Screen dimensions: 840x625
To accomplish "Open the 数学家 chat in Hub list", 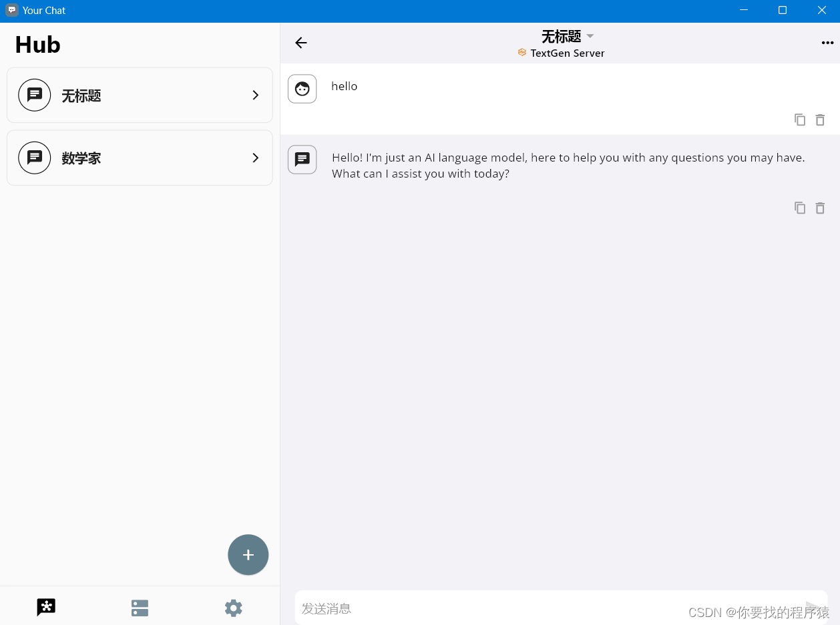I will click(x=140, y=158).
